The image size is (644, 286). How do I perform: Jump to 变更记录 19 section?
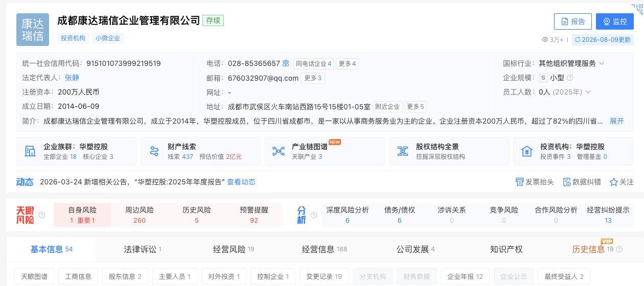324,276
